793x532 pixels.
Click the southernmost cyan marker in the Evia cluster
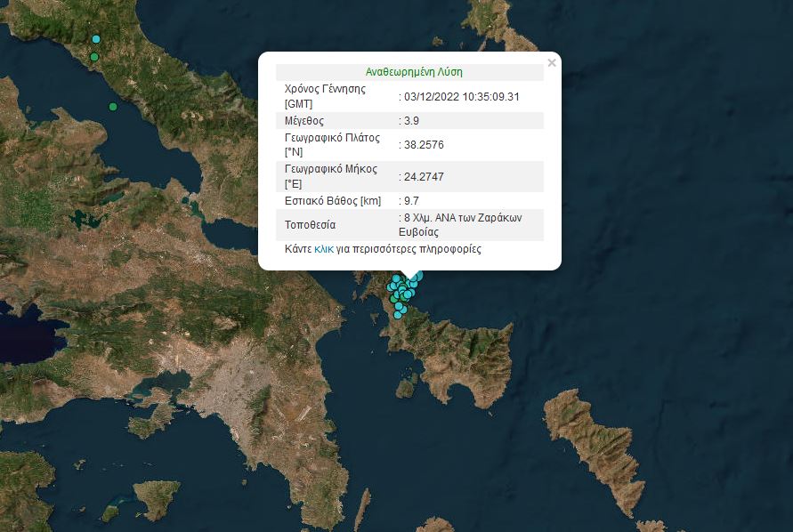pyautogui.click(x=399, y=315)
